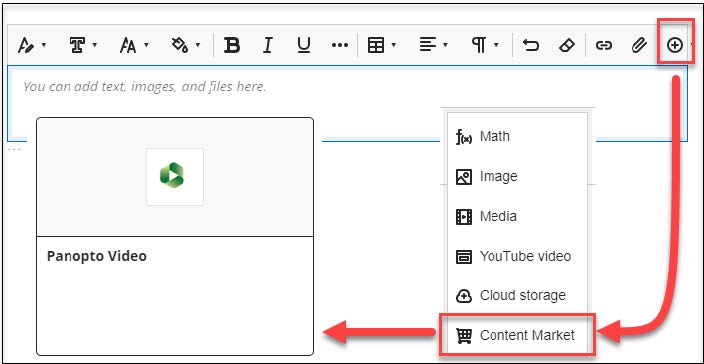Toggle italic formatting
Viewport: 704px width, 364px height.
click(x=268, y=45)
